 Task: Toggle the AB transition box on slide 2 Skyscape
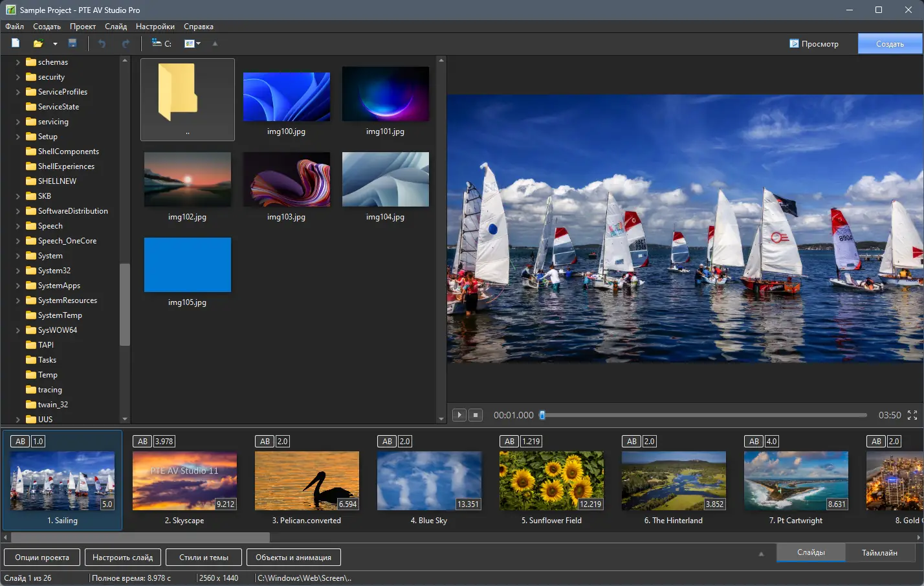coord(143,442)
